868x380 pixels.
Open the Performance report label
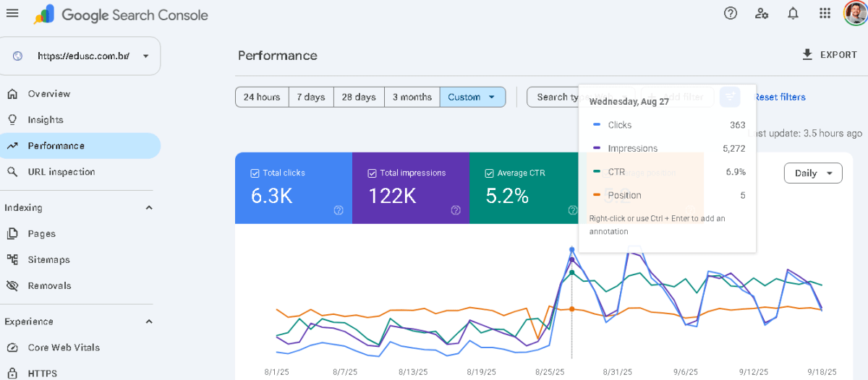click(56, 146)
